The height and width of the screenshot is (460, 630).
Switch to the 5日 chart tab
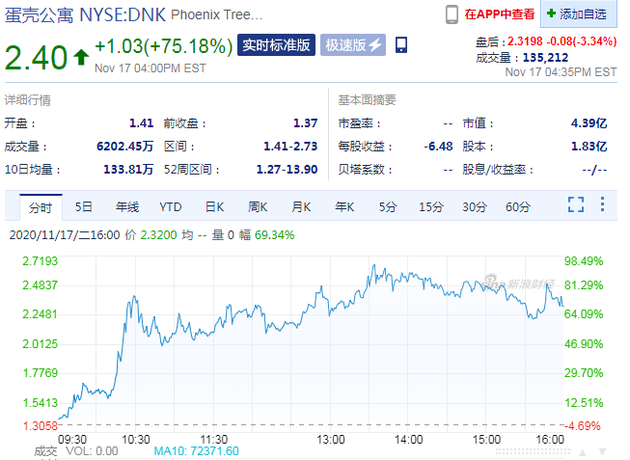coord(84,207)
